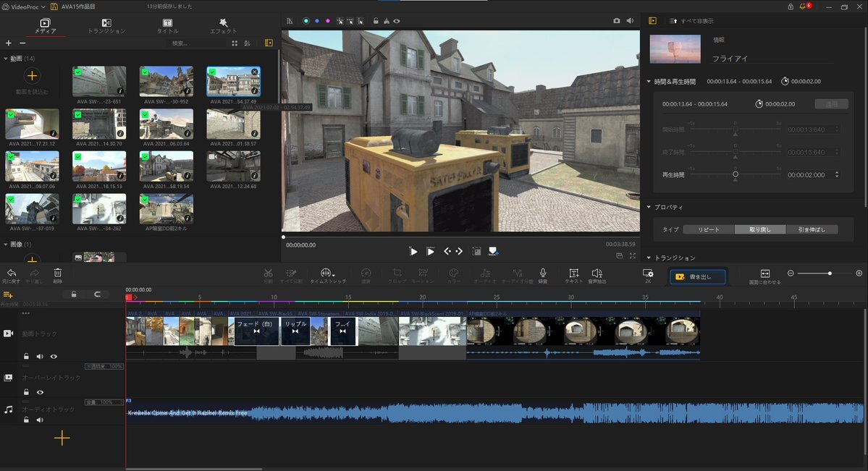868x471 pixels.
Task: Select the リピート type option
Action: [x=709, y=229]
